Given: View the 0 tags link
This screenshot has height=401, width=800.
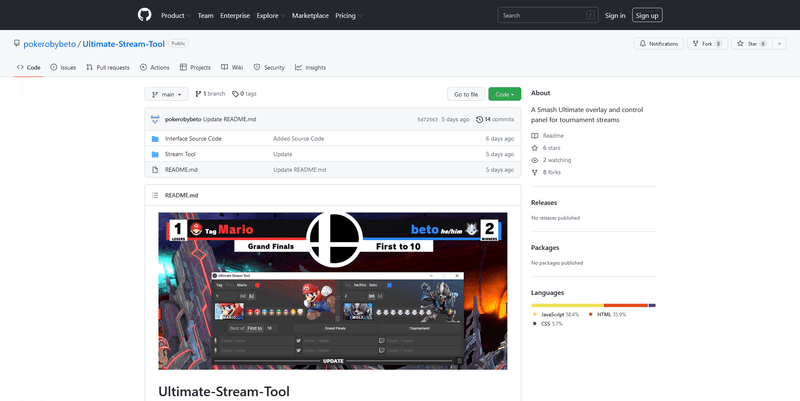Looking at the screenshot, I should pos(244,94).
